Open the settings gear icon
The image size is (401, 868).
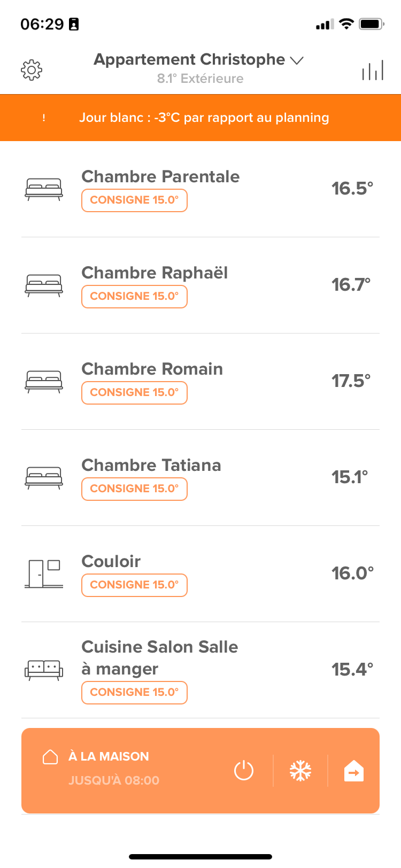(x=32, y=70)
